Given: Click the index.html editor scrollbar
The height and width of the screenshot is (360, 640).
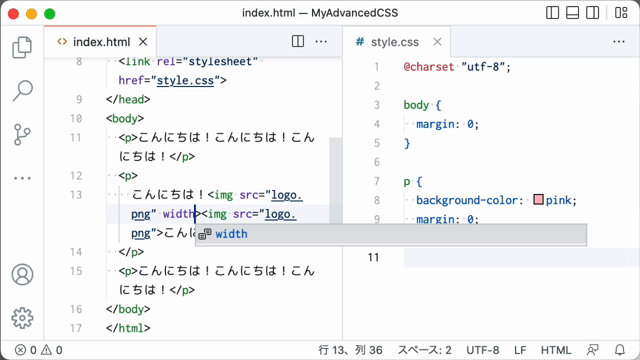Looking at the screenshot, I should click(x=336, y=180).
